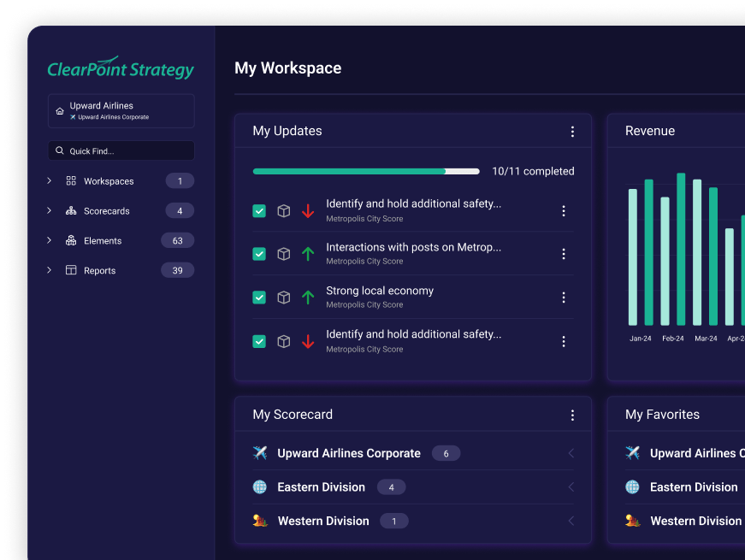Open the Interactions with posts on Metrop... update
This screenshot has height=560, width=745.
point(413,247)
